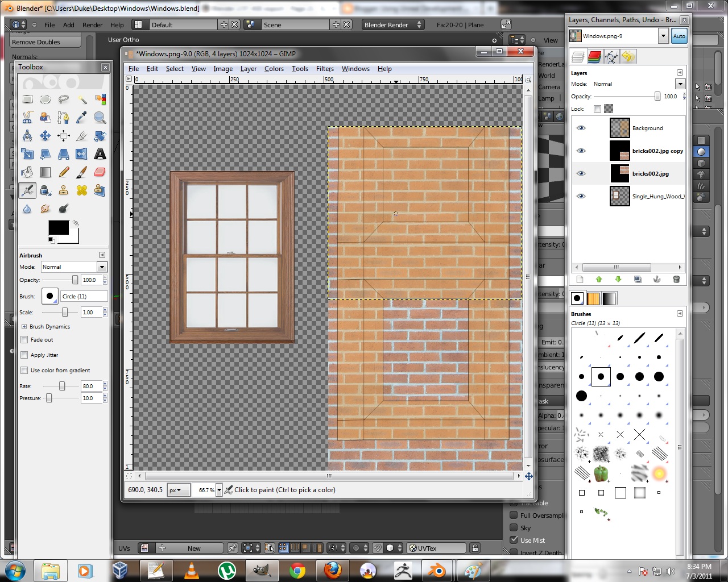The height and width of the screenshot is (582, 728).
Task: Open the Filters menu in GIMP
Action: coord(325,69)
